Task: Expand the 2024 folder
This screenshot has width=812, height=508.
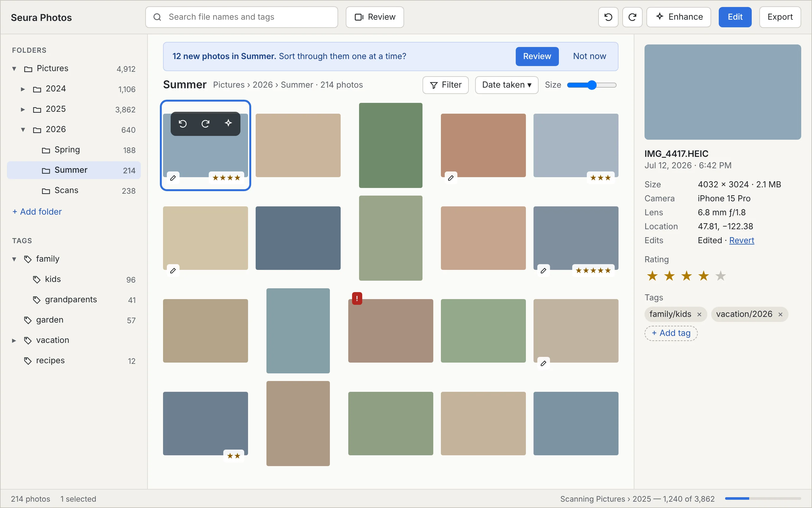Action: tap(23, 89)
